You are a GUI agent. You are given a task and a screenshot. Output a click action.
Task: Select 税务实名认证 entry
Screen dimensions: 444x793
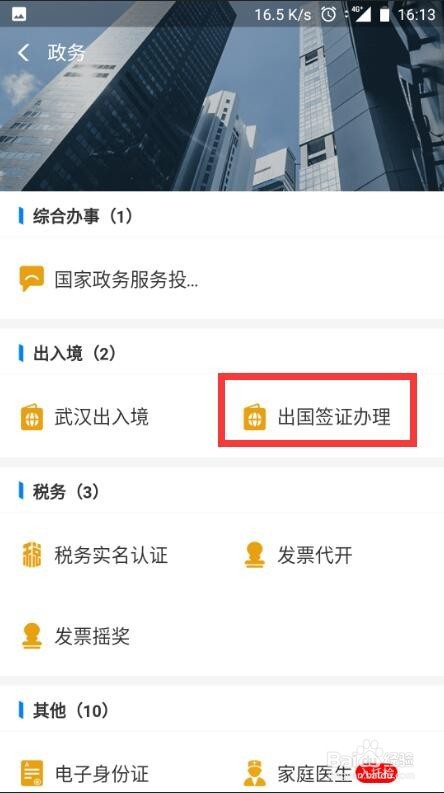[x=111, y=555]
